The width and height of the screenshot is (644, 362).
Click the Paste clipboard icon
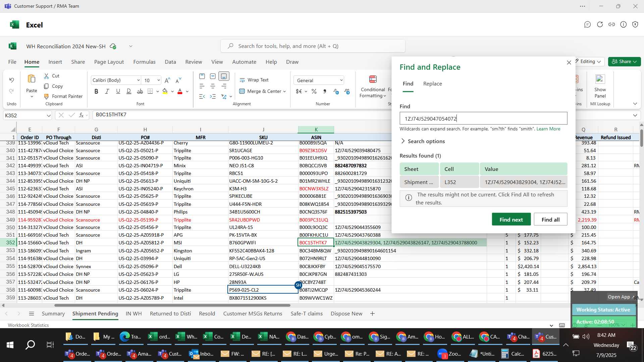32,79
